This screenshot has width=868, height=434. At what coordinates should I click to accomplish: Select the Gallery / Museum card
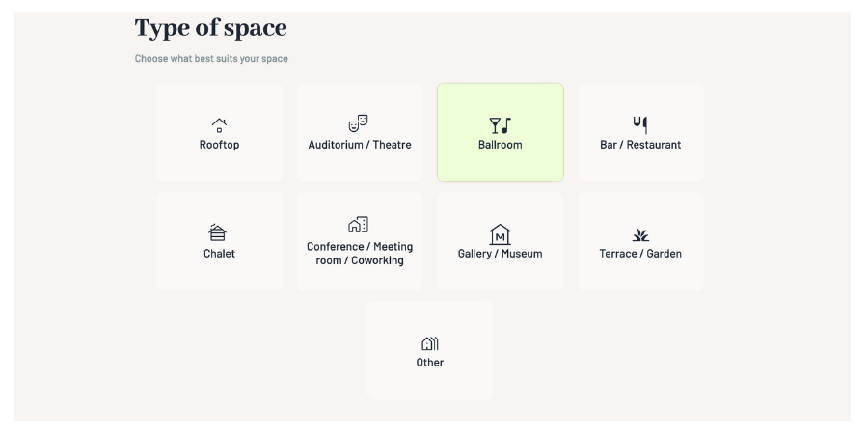pos(501,241)
